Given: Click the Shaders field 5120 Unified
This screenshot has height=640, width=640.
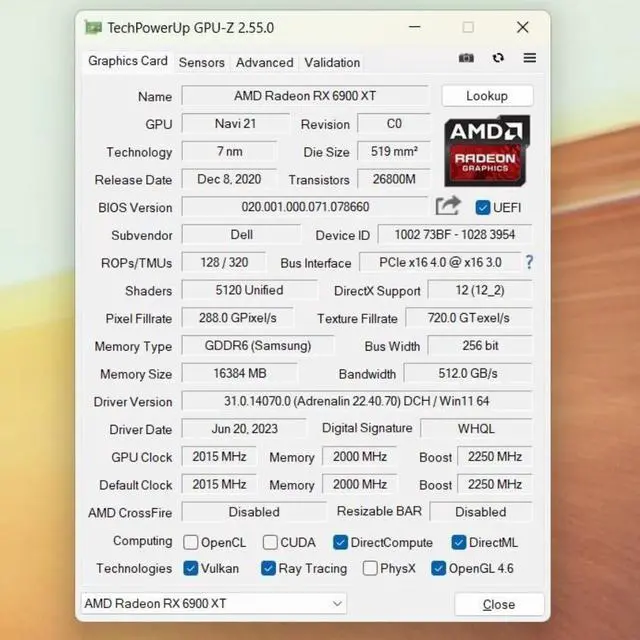Looking at the screenshot, I should pos(249,290).
